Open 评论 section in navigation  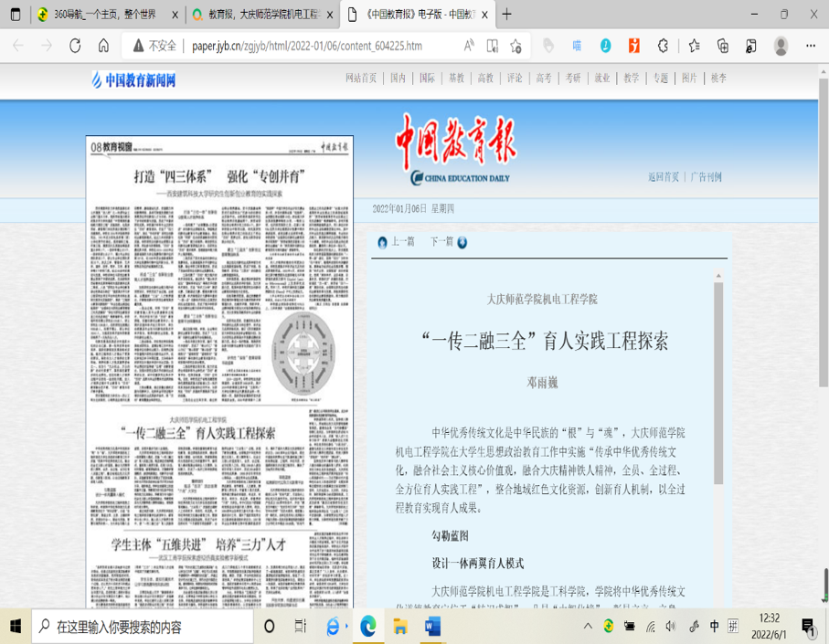pos(515,79)
